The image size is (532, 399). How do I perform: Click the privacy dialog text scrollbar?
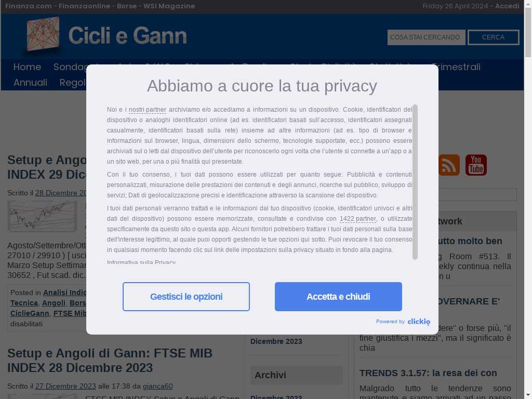click(x=415, y=182)
